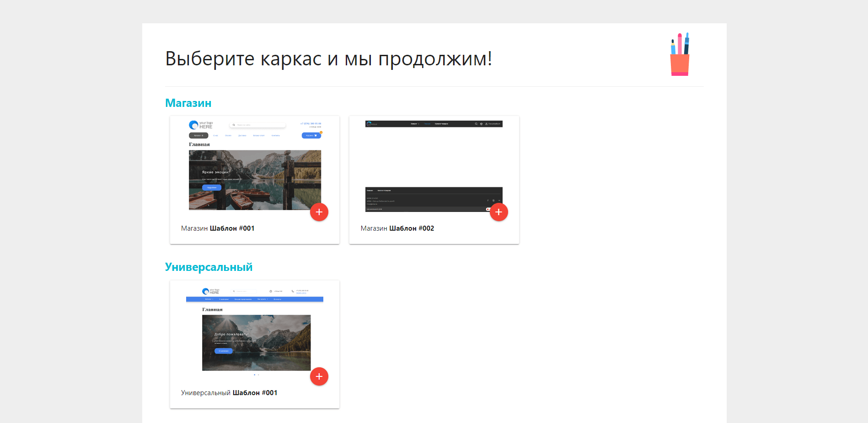Click the 'Магазин Шаблон #002' caption

(x=397, y=228)
